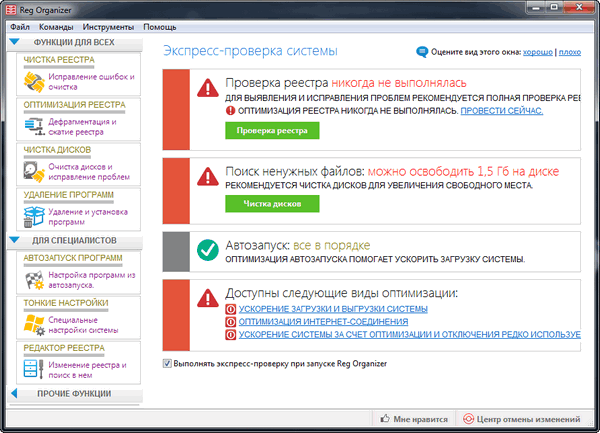The width and height of the screenshot is (600, 433).
Task: Click the fine tweaks Windows flag icon
Action: coord(34,325)
